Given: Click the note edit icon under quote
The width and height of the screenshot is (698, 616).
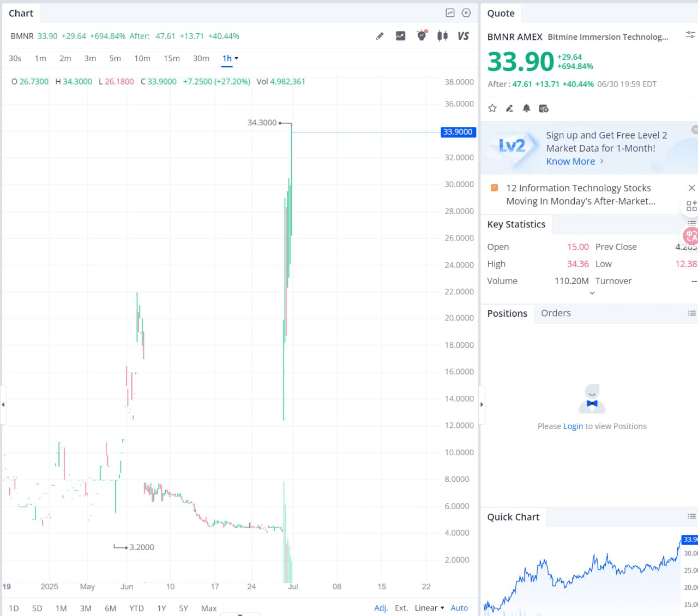Looking at the screenshot, I should (x=509, y=108).
